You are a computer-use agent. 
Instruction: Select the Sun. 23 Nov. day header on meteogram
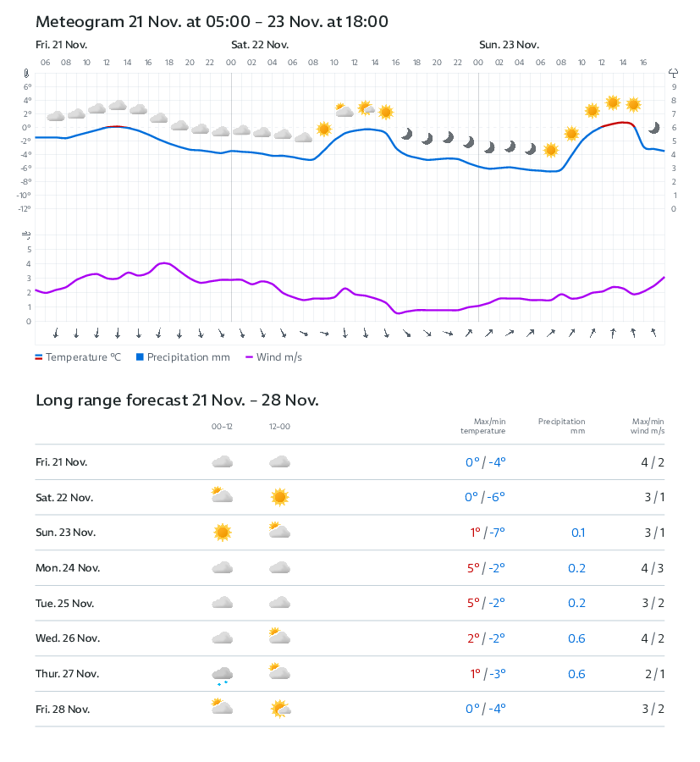pyautogui.click(x=509, y=45)
